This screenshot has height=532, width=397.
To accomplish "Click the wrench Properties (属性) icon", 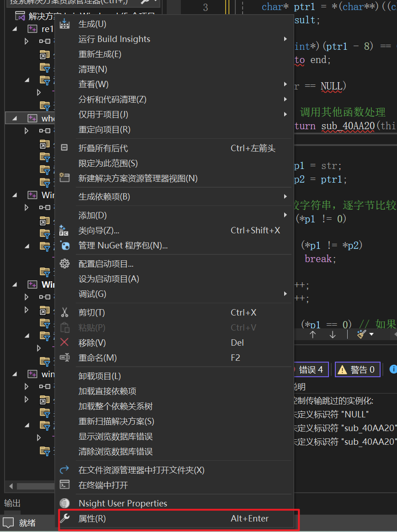I will pos(64,519).
